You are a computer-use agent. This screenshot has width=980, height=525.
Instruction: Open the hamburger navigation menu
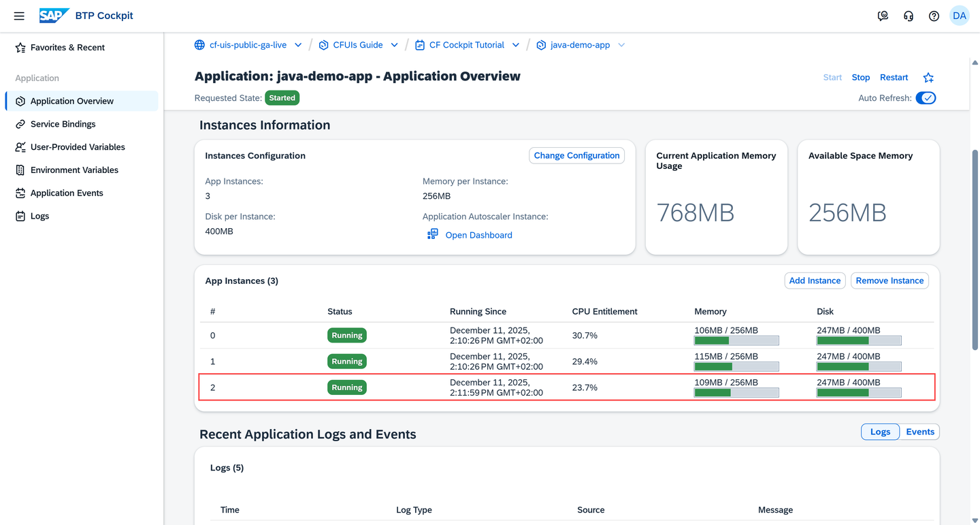coord(19,16)
